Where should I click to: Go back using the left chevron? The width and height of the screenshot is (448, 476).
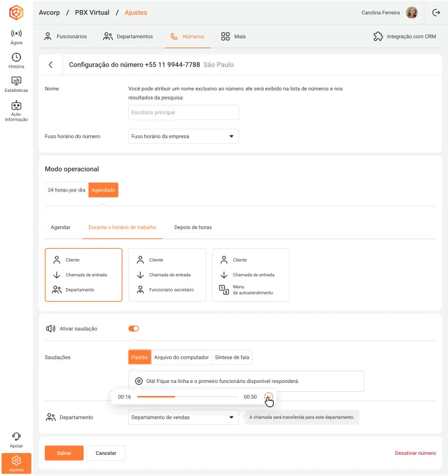click(x=51, y=65)
